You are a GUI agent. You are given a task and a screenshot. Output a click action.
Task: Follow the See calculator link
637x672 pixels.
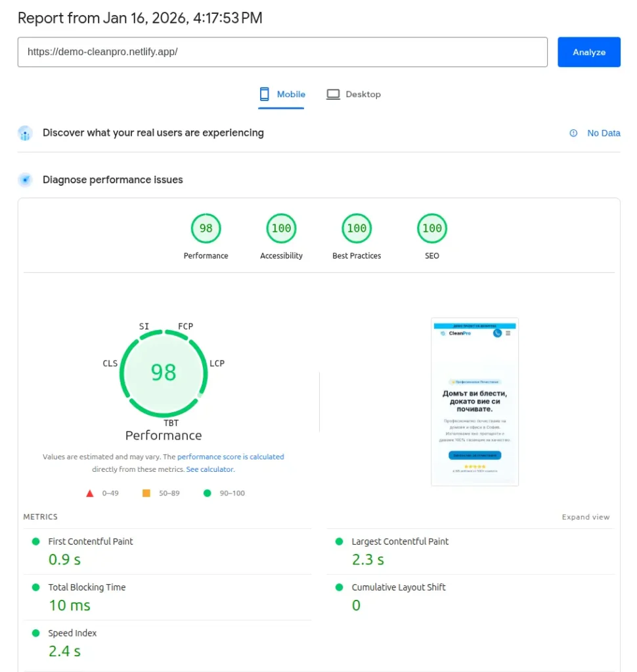(211, 469)
